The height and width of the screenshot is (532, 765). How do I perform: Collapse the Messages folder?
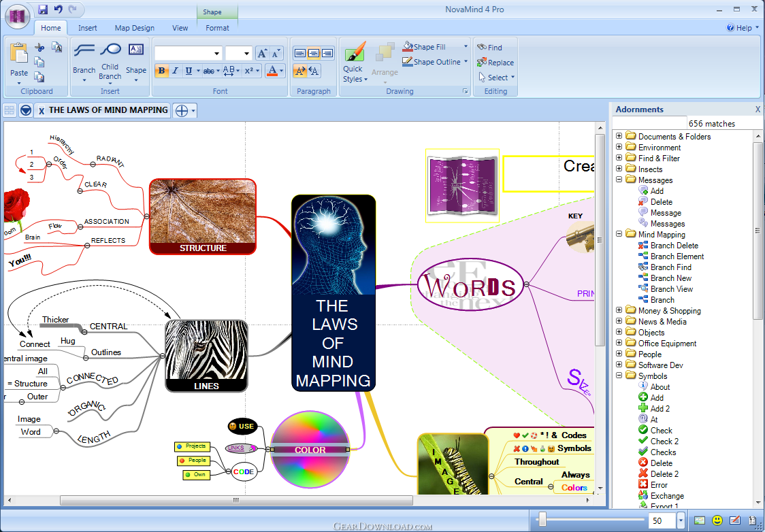[x=619, y=180]
